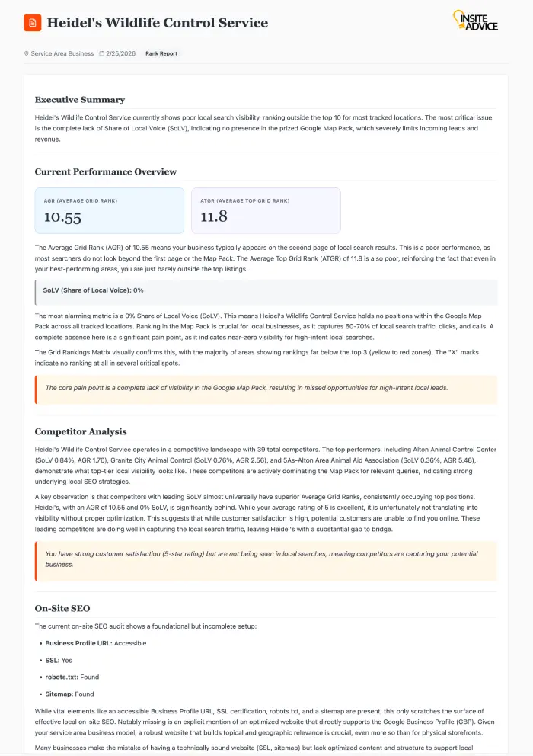Viewport: 533px width, 756px height.
Task: Click the Insite Advice logo
Action: (x=475, y=21)
